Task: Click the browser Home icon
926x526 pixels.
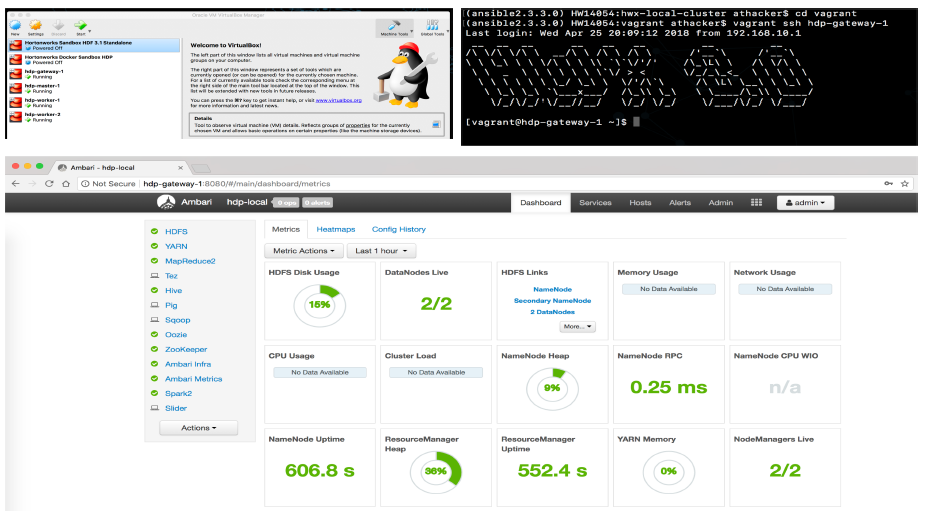Action: (x=66, y=184)
